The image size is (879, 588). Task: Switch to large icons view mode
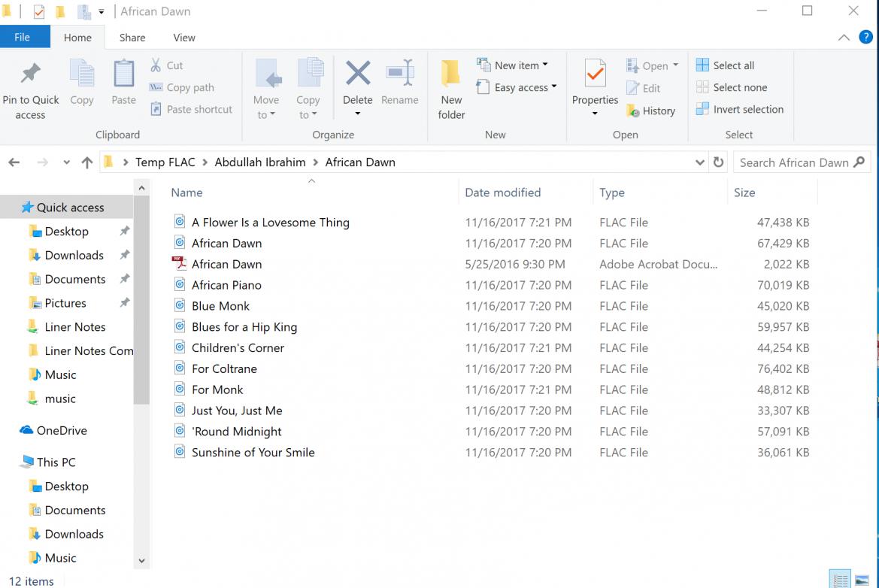862,580
